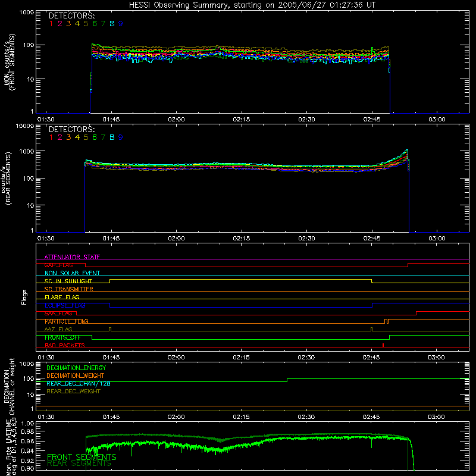Click the REAR_DEC_WEIGHT legend entry
Image resolution: width=476 pixels, height=476 pixels.
tap(73, 392)
